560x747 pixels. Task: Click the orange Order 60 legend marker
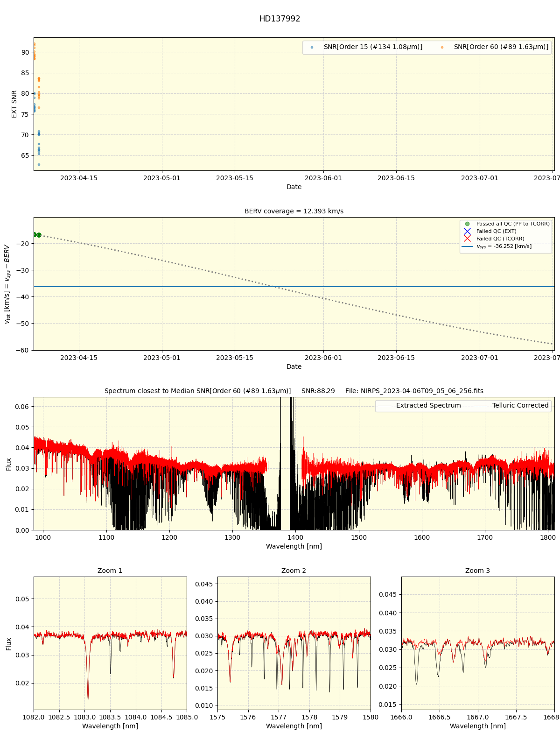coord(442,48)
